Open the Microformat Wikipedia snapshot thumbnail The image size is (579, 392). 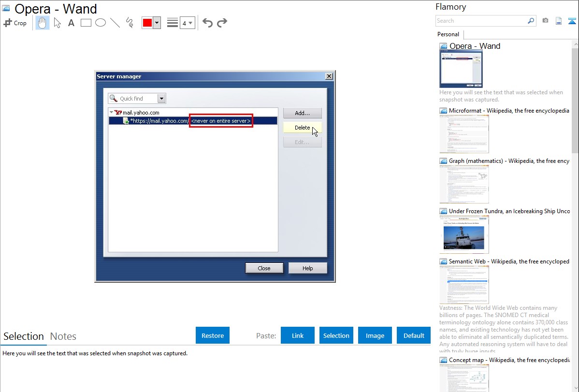[x=464, y=134]
